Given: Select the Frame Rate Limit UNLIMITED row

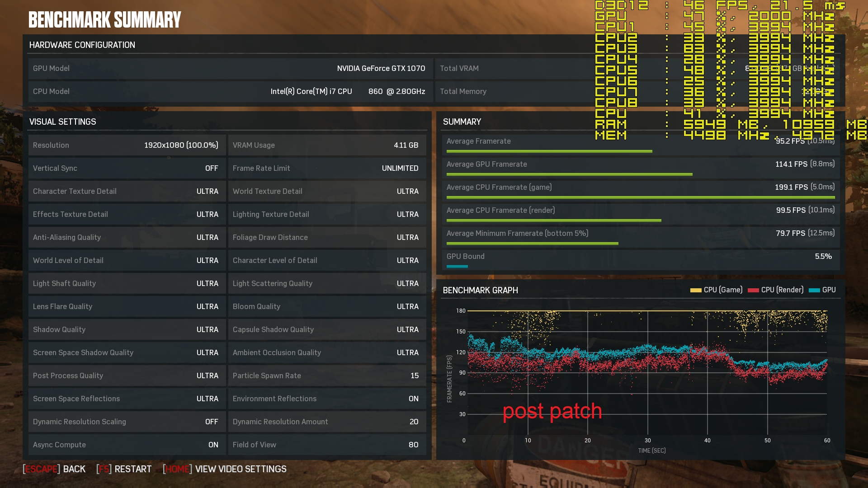Looking at the screenshot, I should coord(326,168).
